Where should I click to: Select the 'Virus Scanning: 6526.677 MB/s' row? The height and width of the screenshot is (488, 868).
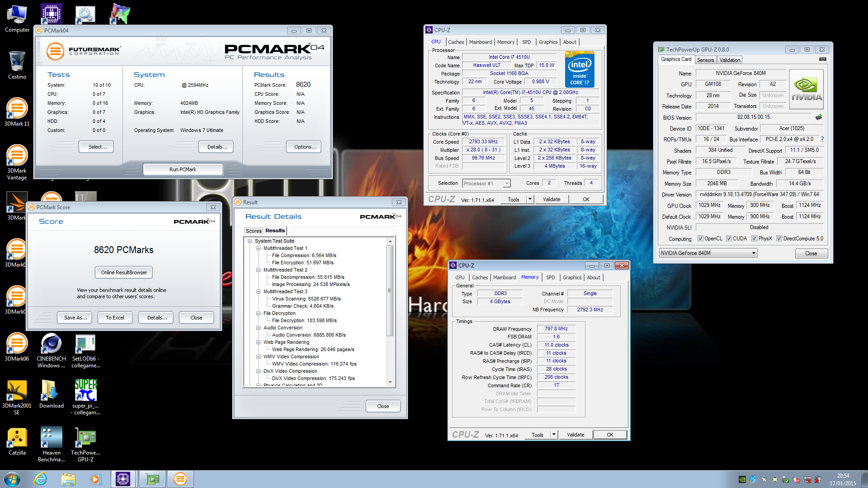click(x=306, y=299)
